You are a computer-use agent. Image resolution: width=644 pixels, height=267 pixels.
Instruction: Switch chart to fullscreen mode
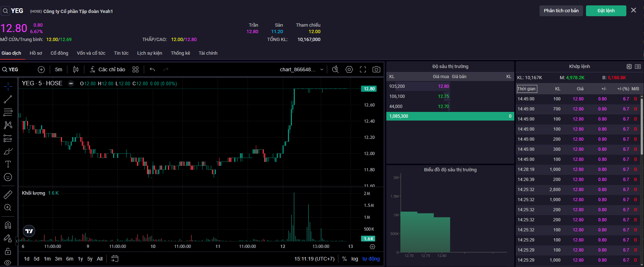[x=363, y=69]
